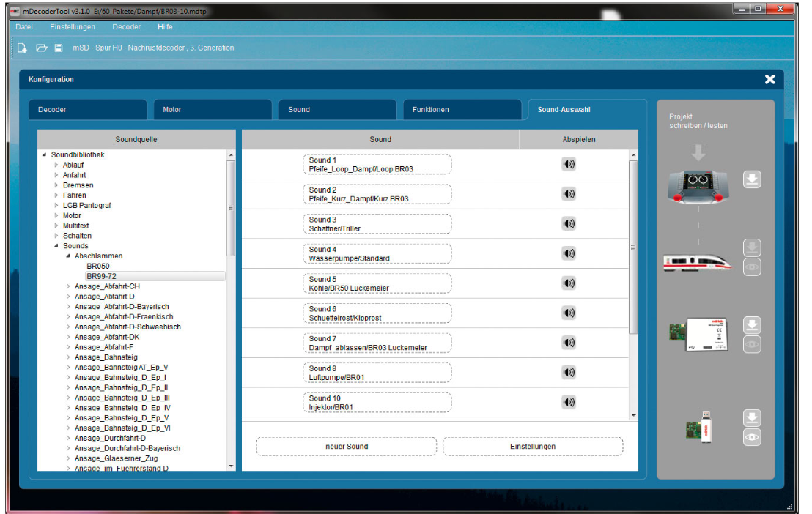Play Sound 8 Luftpumpe speaker icon

pyautogui.click(x=569, y=372)
